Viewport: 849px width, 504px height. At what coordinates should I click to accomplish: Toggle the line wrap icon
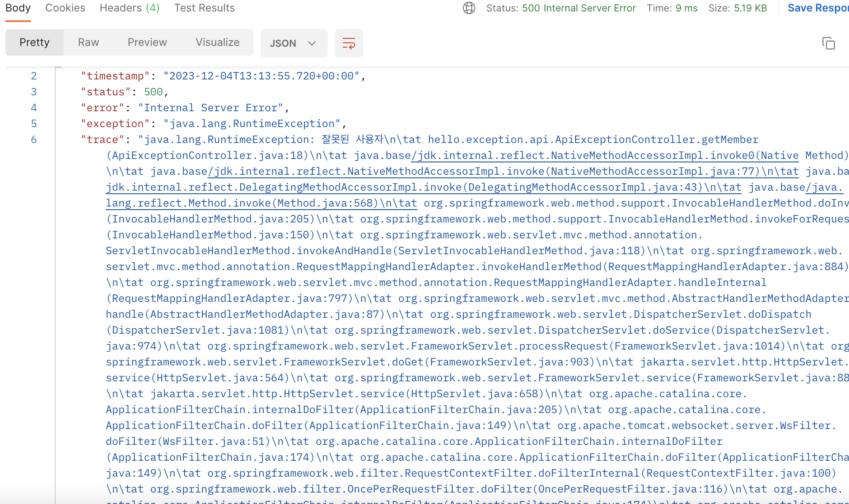(x=349, y=43)
